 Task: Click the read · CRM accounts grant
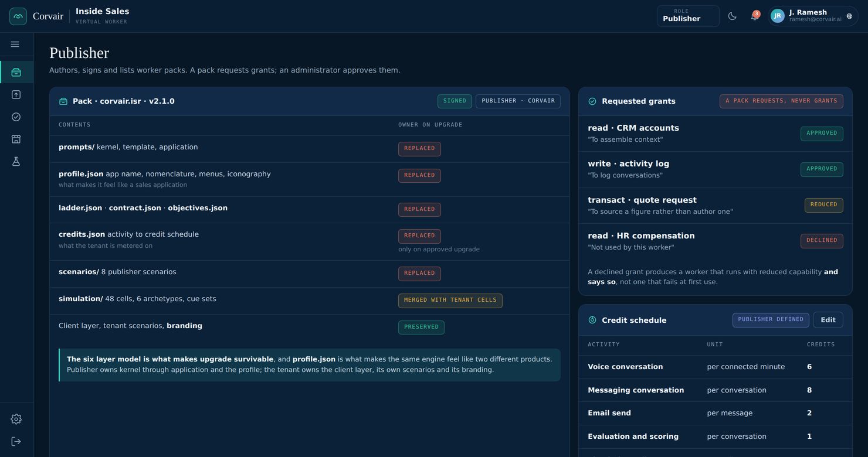[x=715, y=134]
